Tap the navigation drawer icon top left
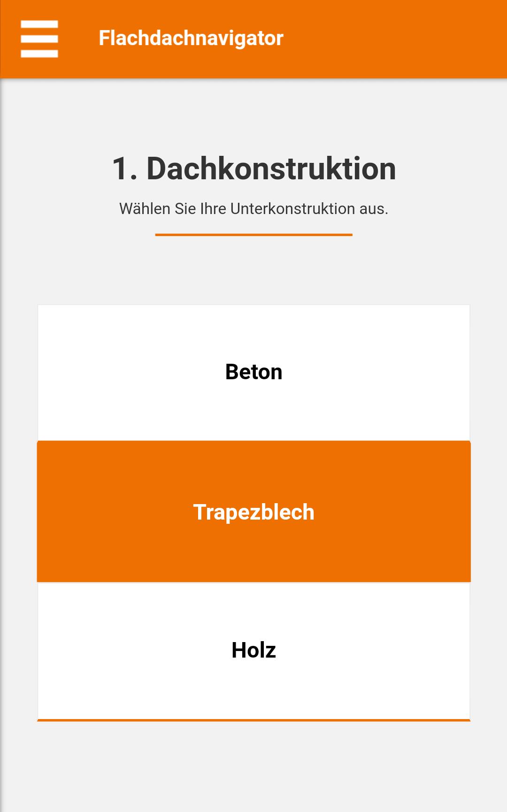Viewport: 507px width, 812px height. click(40, 38)
